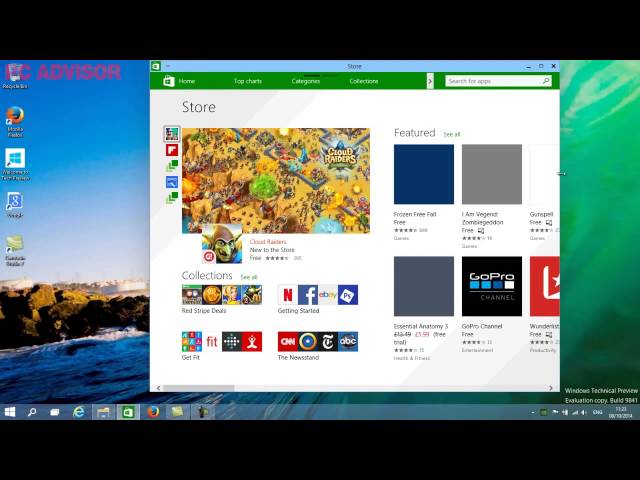Viewport: 640px width, 480px height.
Task: Open the Cloud Raiders title link
Action: click(268, 242)
